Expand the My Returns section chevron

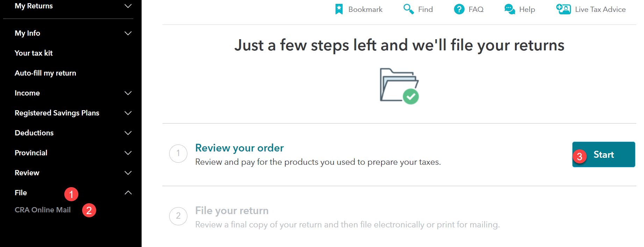(x=128, y=6)
